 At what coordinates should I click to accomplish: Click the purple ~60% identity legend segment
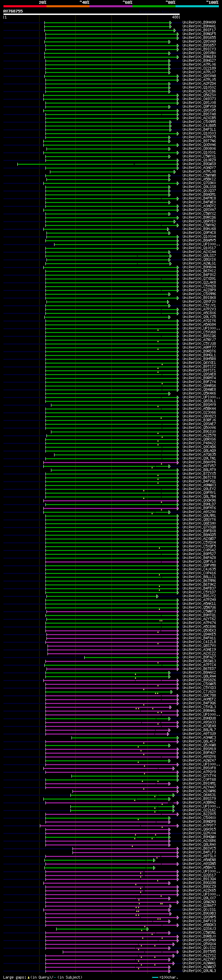(111, 6)
